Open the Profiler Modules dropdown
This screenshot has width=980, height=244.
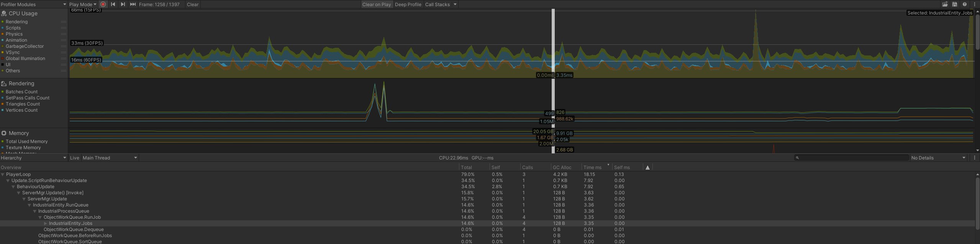tap(33, 4)
